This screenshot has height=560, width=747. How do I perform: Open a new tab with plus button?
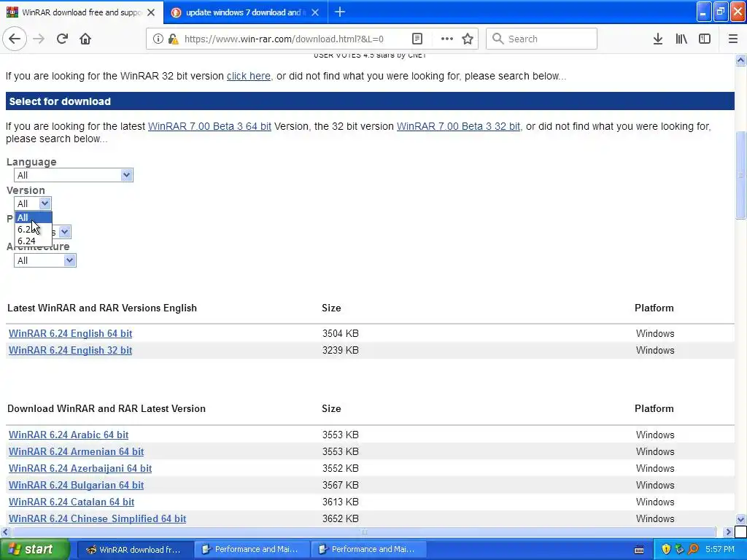coord(340,12)
